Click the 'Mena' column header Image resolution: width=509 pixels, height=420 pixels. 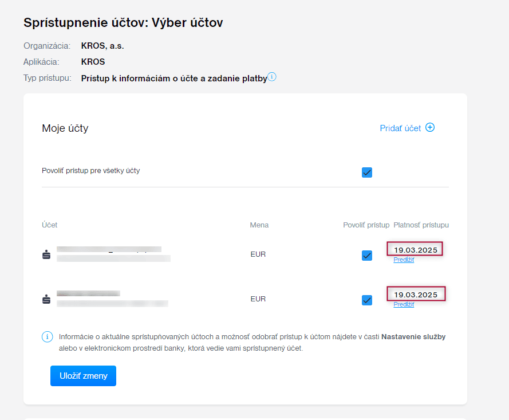point(259,225)
